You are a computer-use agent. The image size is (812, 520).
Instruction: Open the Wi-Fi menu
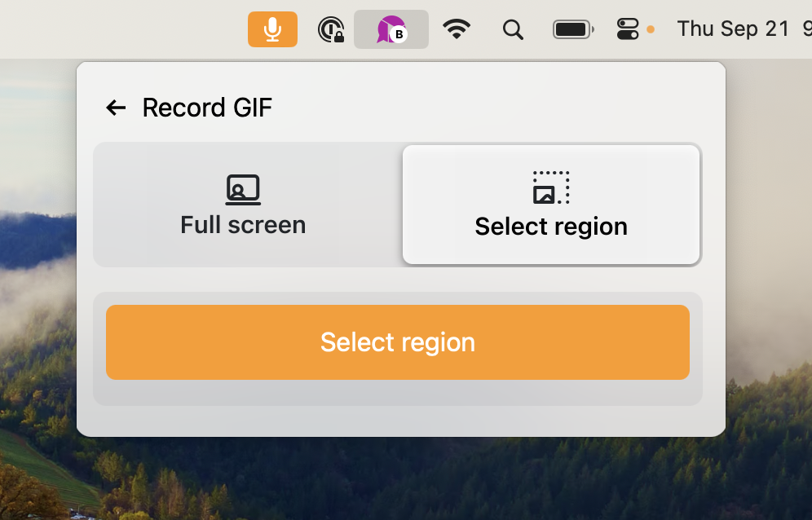pos(457,29)
